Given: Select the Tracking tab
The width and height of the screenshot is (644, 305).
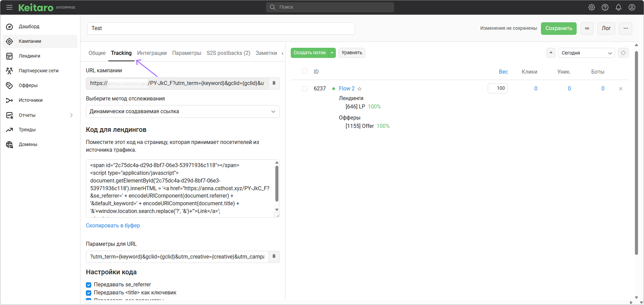Looking at the screenshot, I should pyautogui.click(x=121, y=53).
